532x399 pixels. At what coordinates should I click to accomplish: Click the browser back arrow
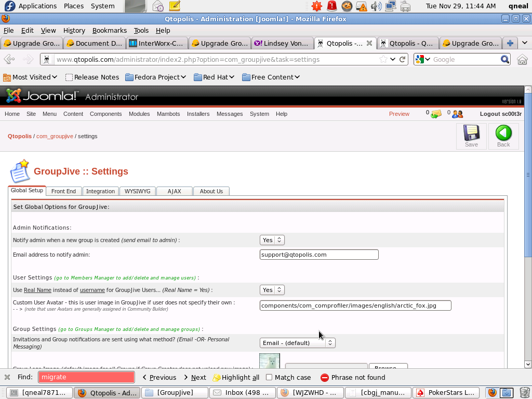pos(9,59)
